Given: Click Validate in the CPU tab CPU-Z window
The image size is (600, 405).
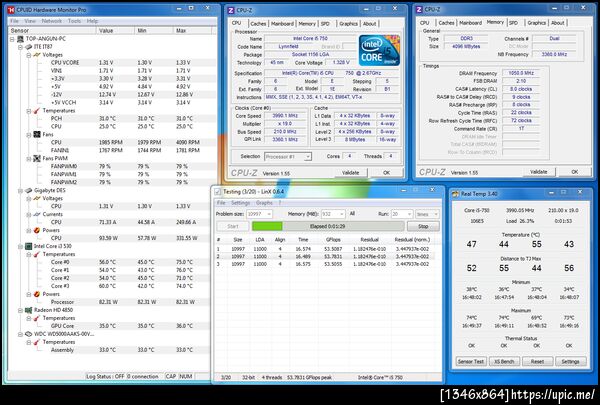Looking at the screenshot, I should (351, 173).
